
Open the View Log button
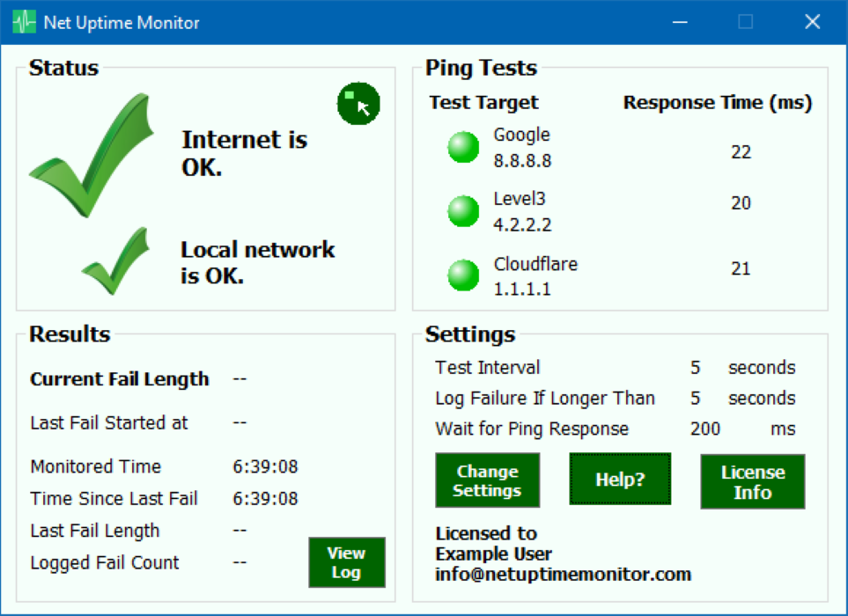tap(347, 562)
